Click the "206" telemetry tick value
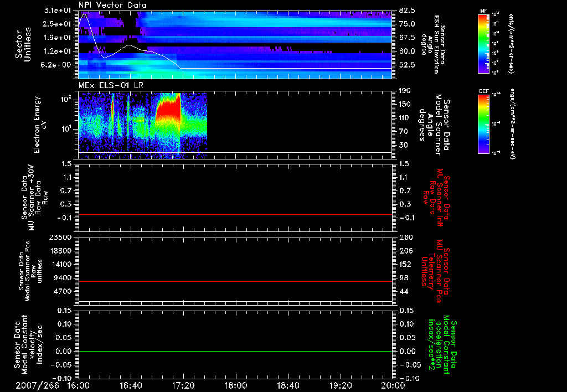 pyautogui.click(x=405, y=251)
